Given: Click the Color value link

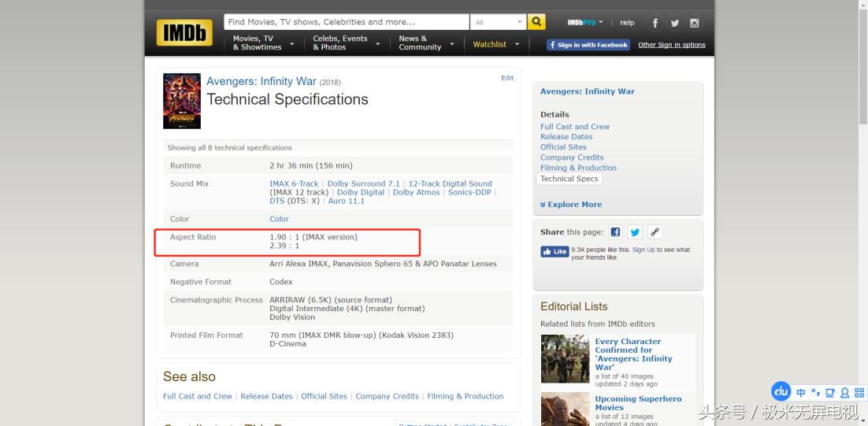Looking at the screenshot, I should coord(279,219).
